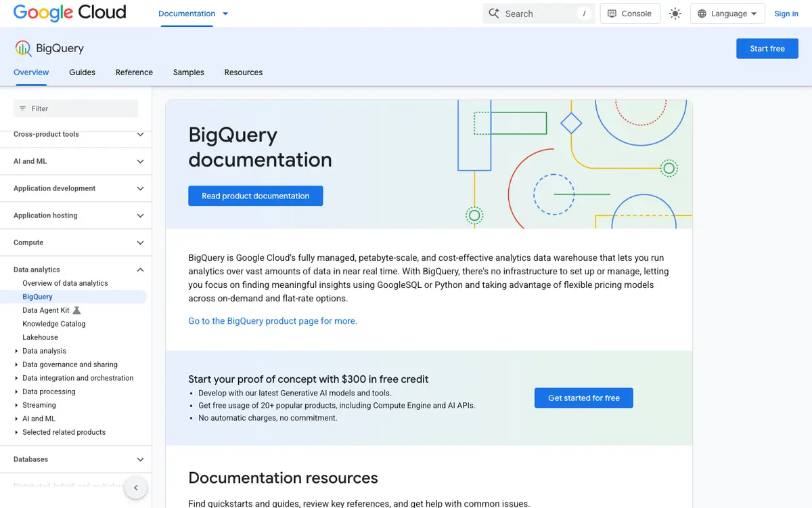Click the BigQuery product icon
Image resolution: width=812 pixels, height=508 pixels.
23,48
